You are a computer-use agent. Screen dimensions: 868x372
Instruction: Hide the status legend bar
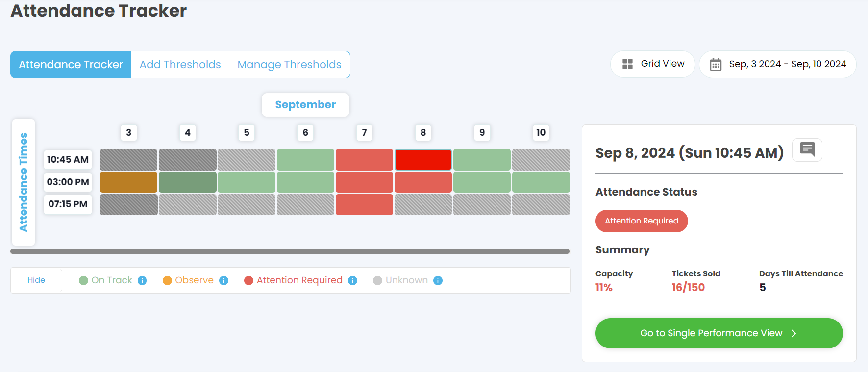[x=36, y=280]
